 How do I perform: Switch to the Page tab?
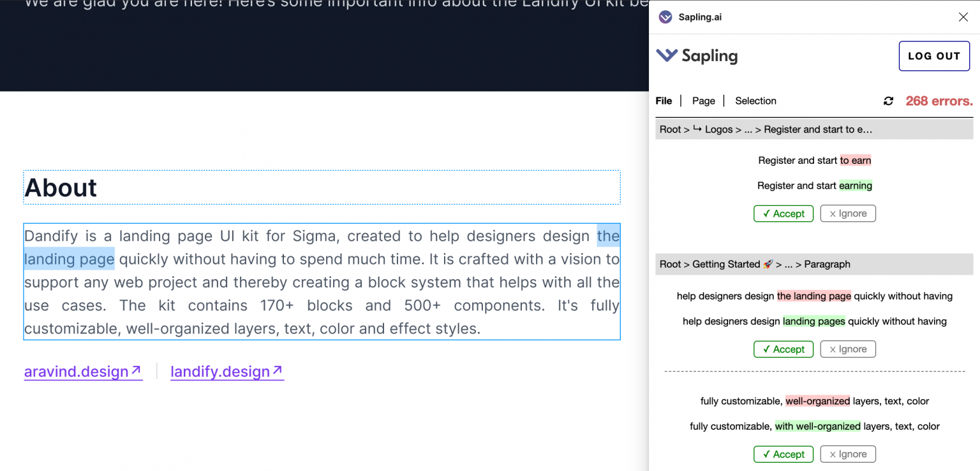click(x=703, y=101)
